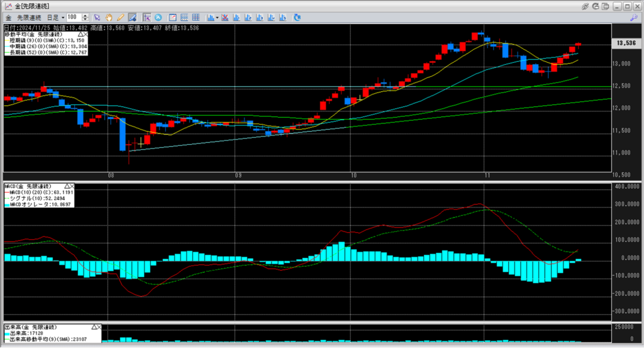The height and width of the screenshot is (348, 644).
Task: Activate the hand pan tool
Action: pyautogui.click(x=109, y=17)
